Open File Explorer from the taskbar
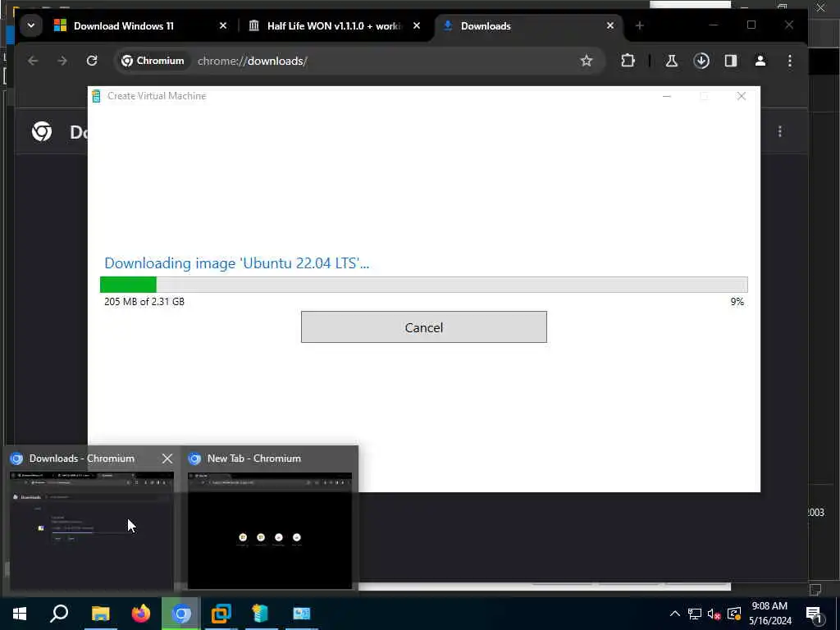 (x=100, y=614)
